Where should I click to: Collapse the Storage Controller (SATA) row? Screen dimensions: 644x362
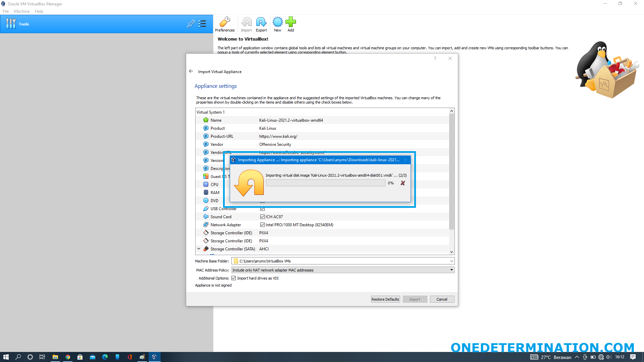point(199,249)
